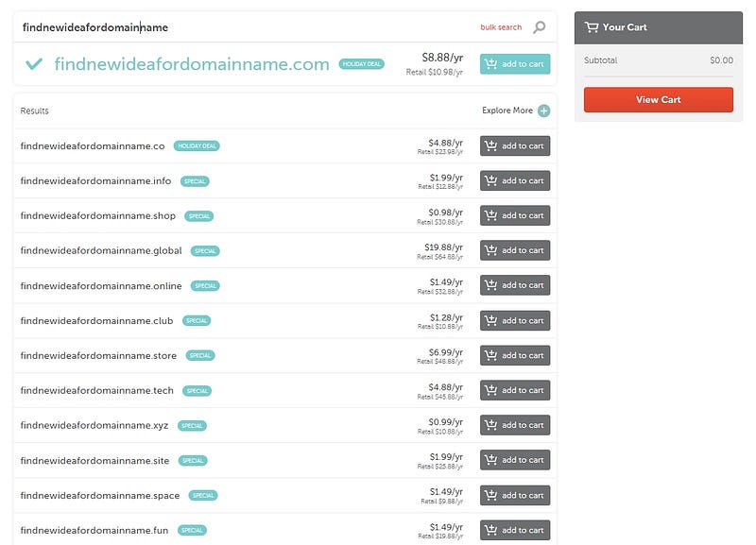This screenshot has height=545, width=756.
Task: Click the magnifying glass search icon
Action: (539, 27)
